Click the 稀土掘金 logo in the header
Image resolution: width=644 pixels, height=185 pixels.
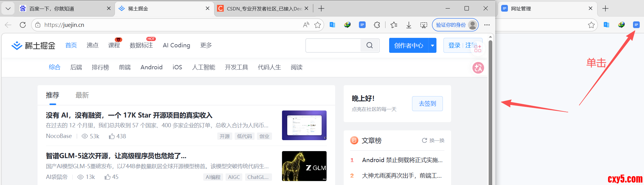(34, 45)
